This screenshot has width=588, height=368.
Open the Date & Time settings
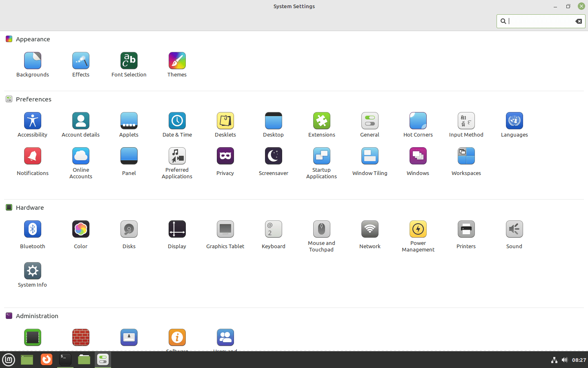tap(177, 121)
